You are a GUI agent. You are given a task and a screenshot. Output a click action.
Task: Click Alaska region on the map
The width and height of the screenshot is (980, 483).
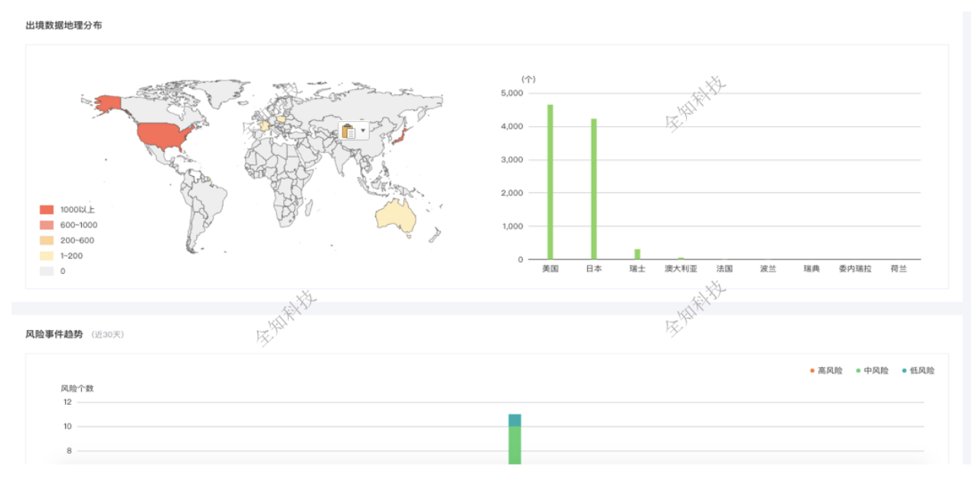tap(109, 103)
